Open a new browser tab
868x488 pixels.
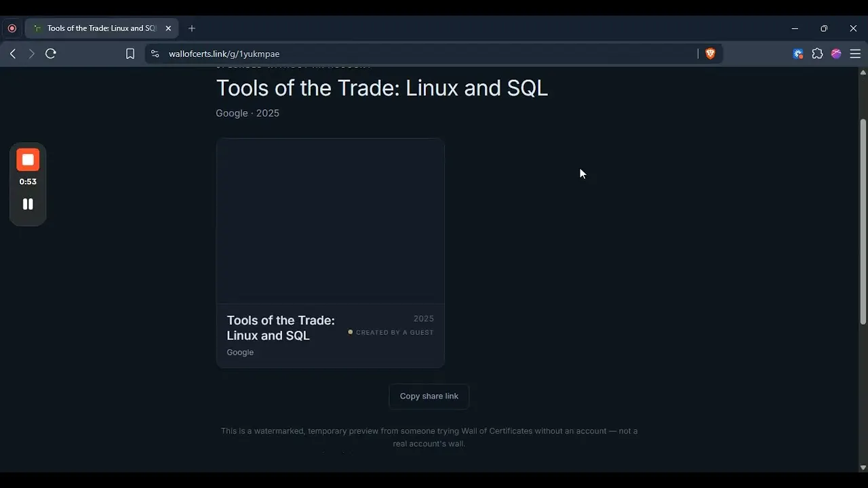pos(192,28)
